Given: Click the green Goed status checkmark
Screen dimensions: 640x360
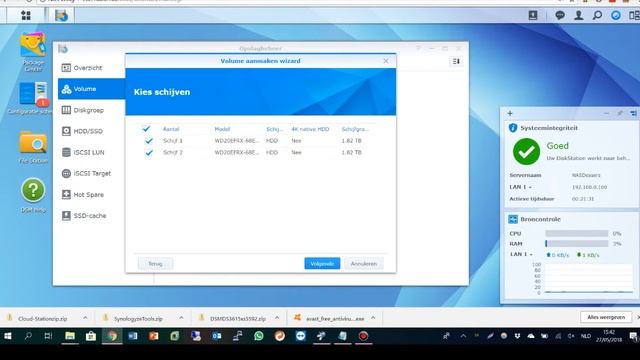Looking at the screenshot, I should tap(526, 151).
